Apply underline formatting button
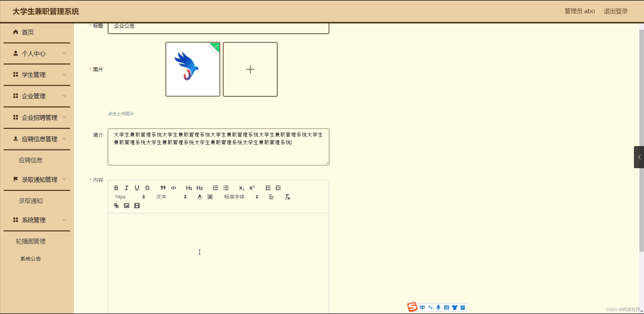Screen dimensions: 644x314 137,188
